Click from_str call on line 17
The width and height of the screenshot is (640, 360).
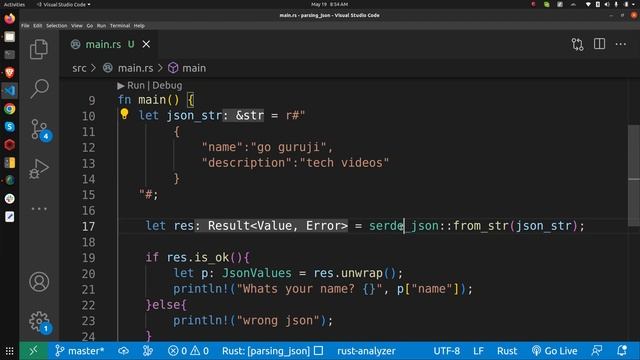[x=481, y=226]
